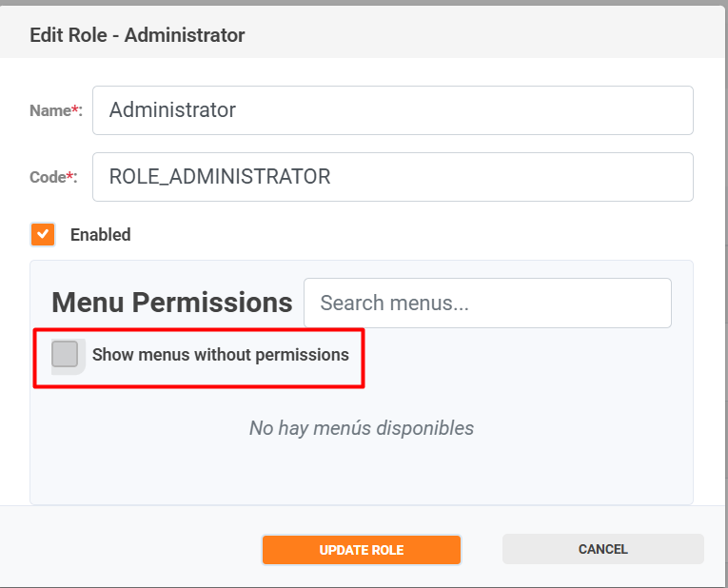The width and height of the screenshot is (728, 588).
Task: Click the red asterisk beside Code
Action: 70,177
